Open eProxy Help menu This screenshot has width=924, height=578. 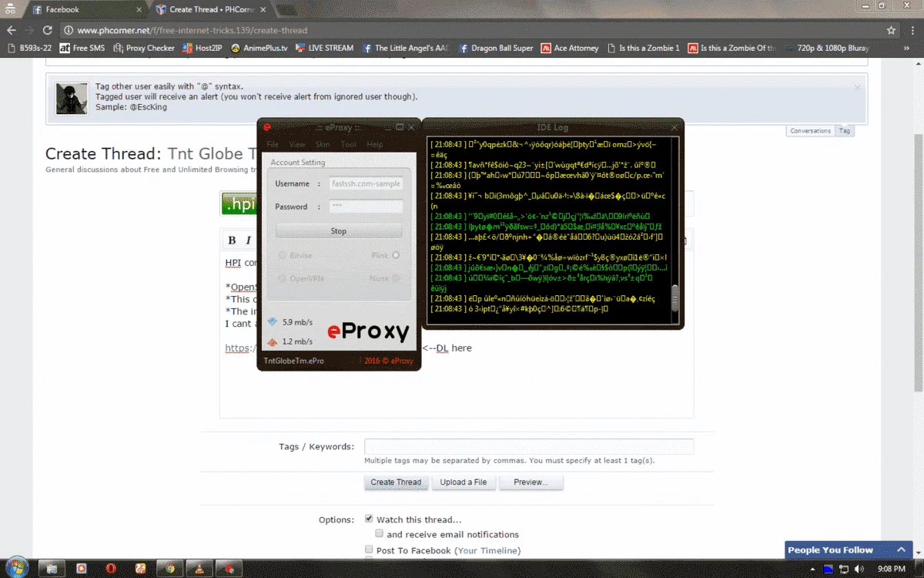(375, 144)
